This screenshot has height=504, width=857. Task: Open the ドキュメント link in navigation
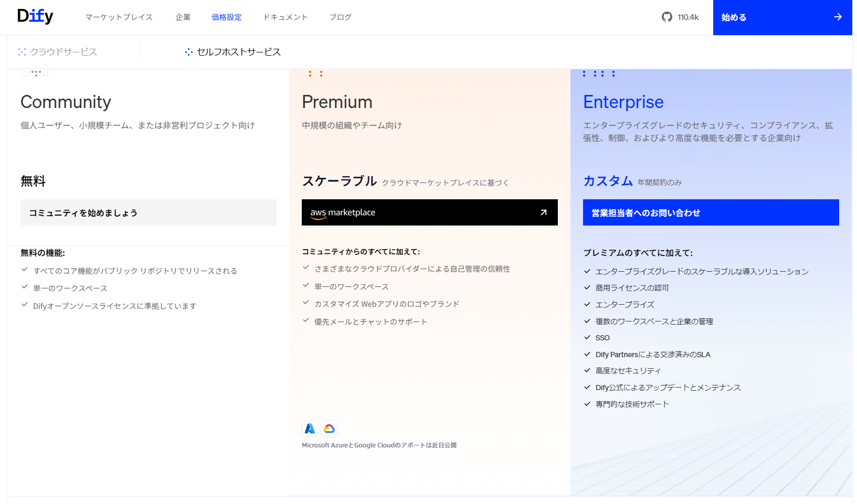(x=285, y=17)
